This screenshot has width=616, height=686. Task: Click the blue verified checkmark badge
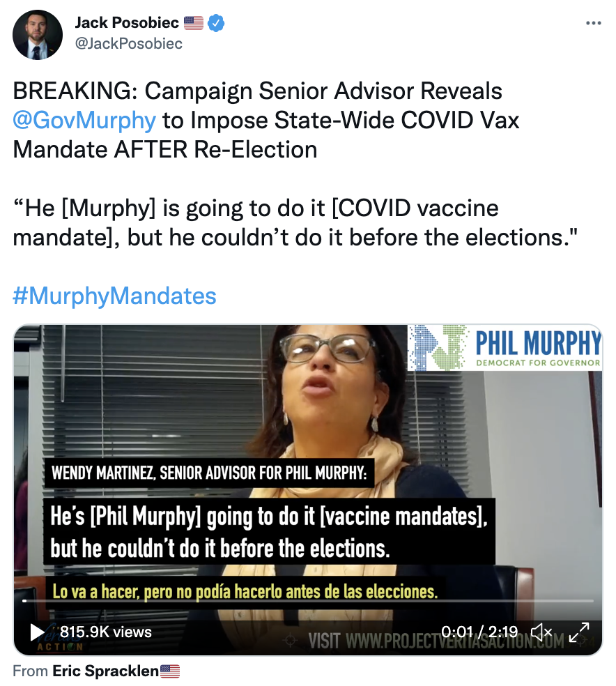click(216, 23)
